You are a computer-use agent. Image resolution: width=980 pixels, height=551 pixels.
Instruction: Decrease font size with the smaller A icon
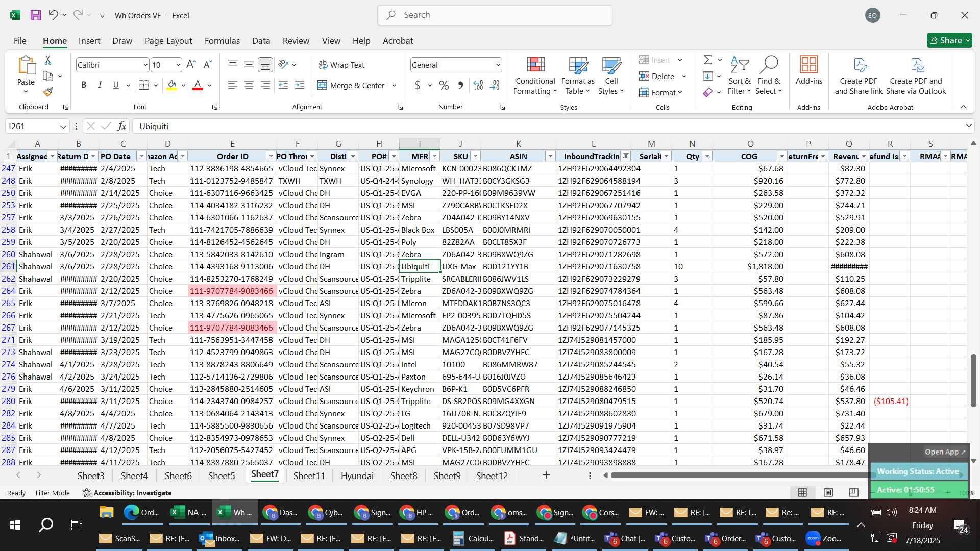207,65
